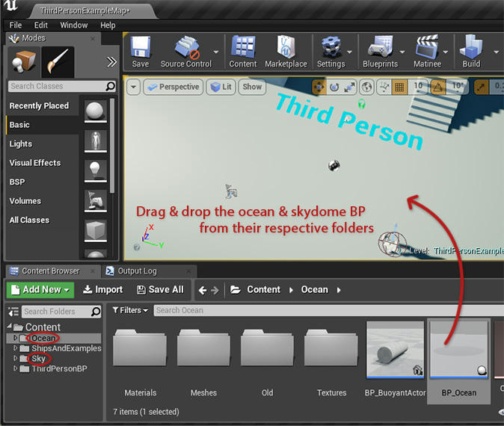Click the Import button
Screen dimensions: 504x426
point(102,289)
